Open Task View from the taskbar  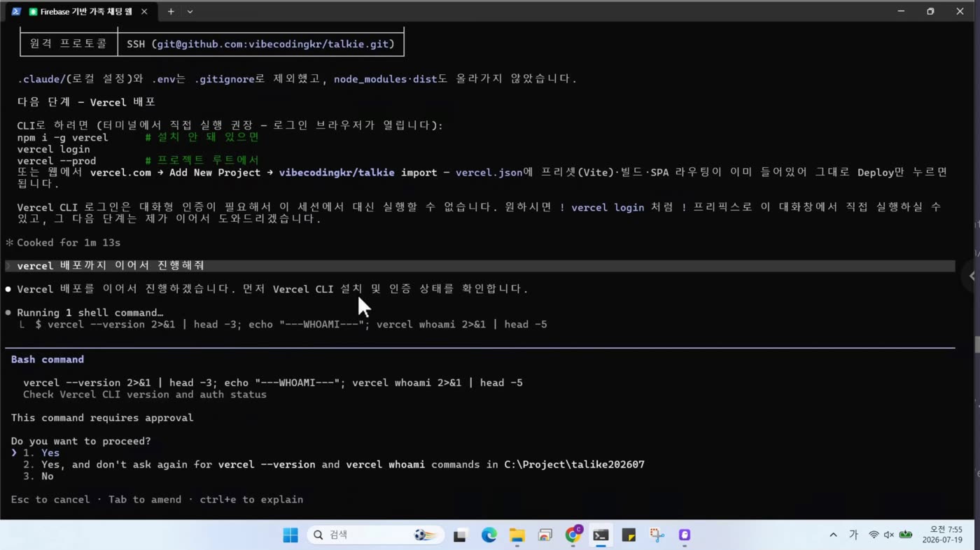(x=460, y=535)
